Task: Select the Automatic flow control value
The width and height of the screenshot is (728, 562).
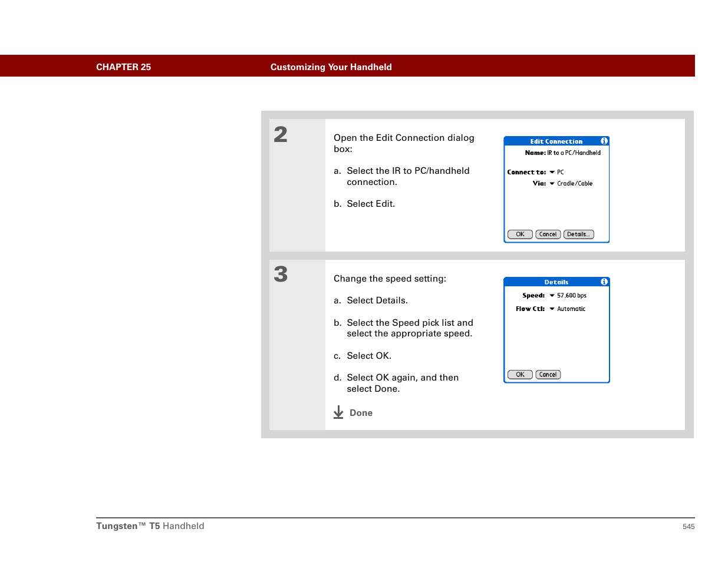Action: coord(571,309)
